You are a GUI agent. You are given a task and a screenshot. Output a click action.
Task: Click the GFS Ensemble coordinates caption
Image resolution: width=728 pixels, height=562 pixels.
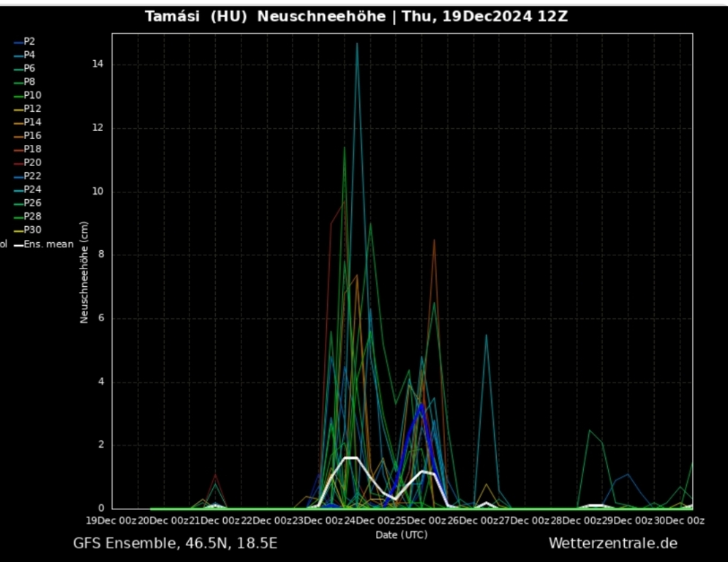tap(175, 544)
